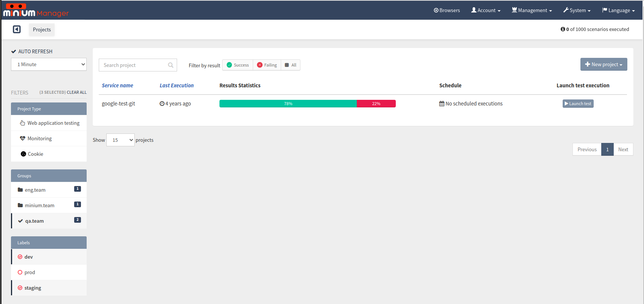The width and height of the screenshot is (644, 304).
Task: Click the eng.team count badge
Action: (x=78, y=189)
